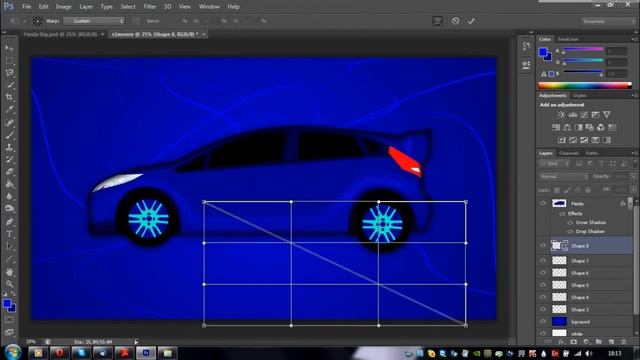Open the workspace Essentials dropdown
The image size is (640, 360).
pyautogui.click(x=608, y=21)
